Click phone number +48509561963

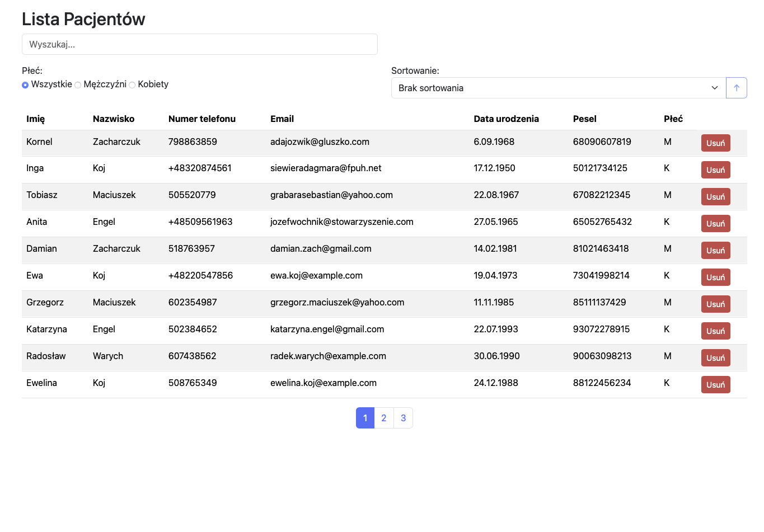(200, 222)
